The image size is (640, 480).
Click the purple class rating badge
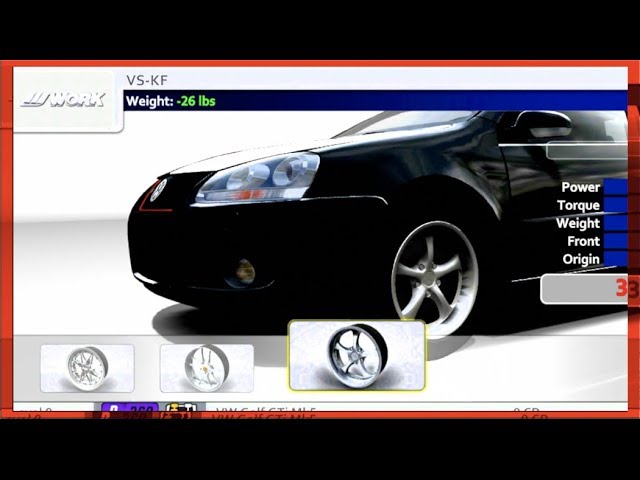point(130,408)
